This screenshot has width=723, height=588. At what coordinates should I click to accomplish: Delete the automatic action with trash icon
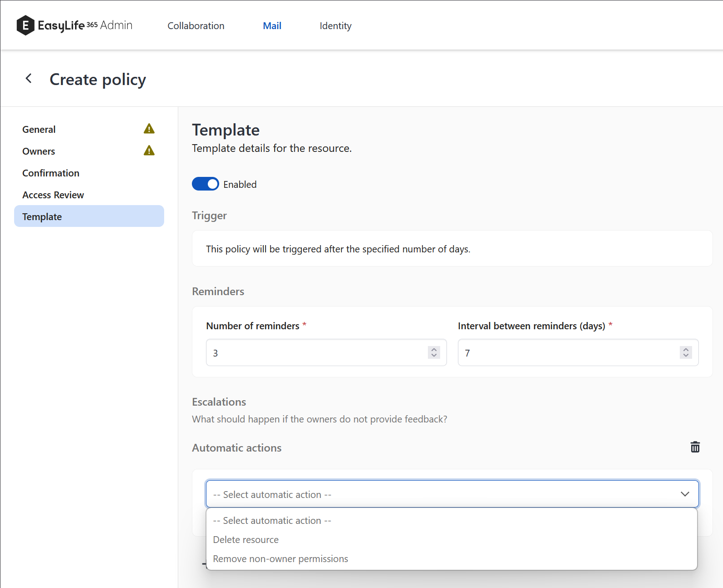[x=695, y=447]
